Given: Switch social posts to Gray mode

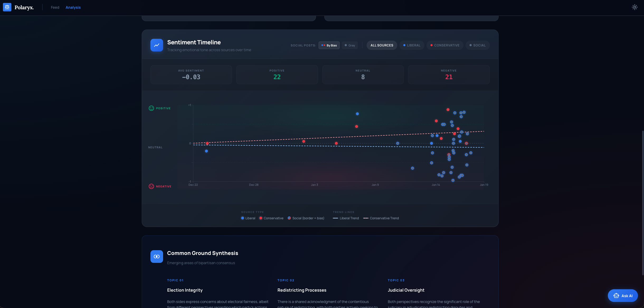Looking at the screenshot, I should click(350, 45).
